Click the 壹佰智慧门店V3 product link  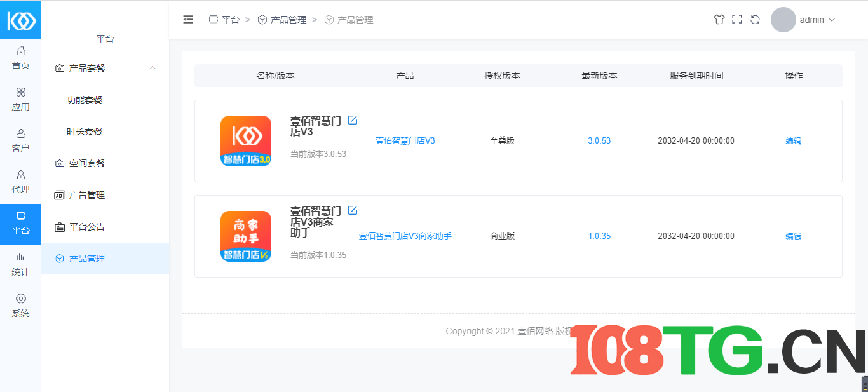coord(405,140)
